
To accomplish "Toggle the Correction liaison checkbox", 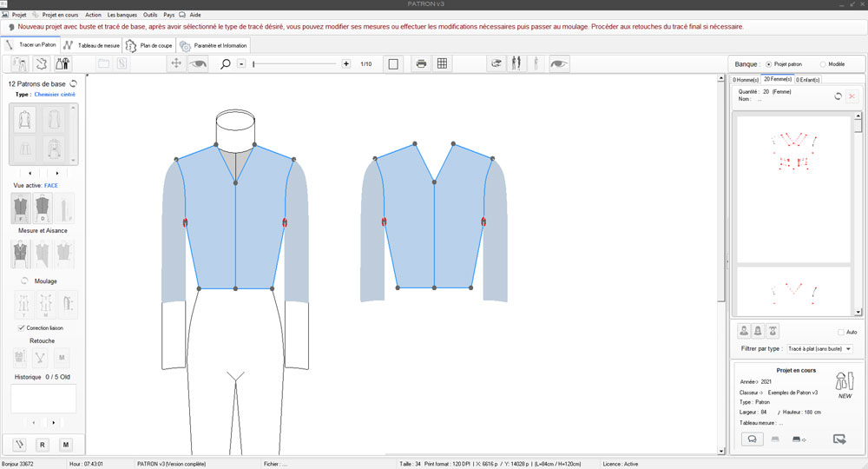I will 21,328.
